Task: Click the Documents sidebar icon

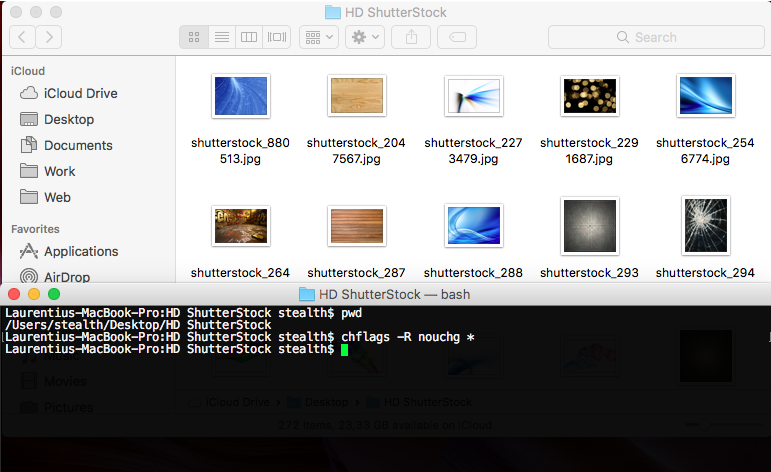Action: point(29,145)
